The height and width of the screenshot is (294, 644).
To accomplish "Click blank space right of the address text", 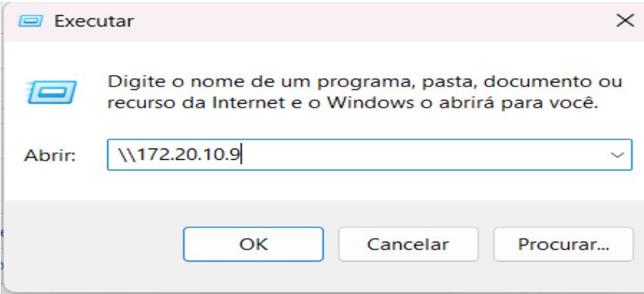I will click(423, 155).
